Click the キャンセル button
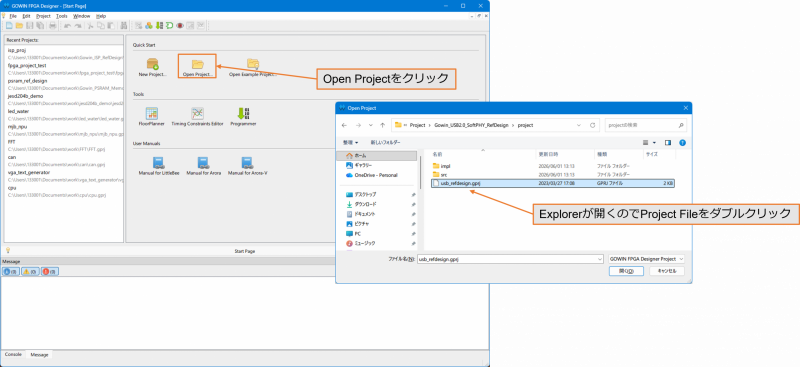The height and width of the screenshot is (367, 800). (x=667, y=271)
